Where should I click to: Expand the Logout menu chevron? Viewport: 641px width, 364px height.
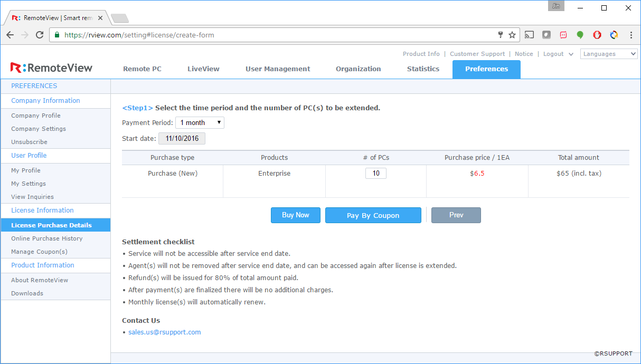click(x=571, y=54)
